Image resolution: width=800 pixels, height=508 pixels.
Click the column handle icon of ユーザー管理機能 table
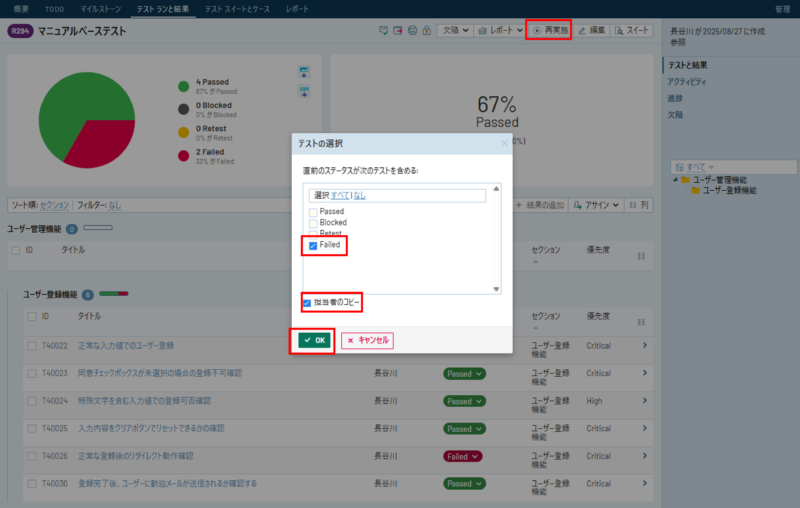pyautogui.click(x=641, y=256)
